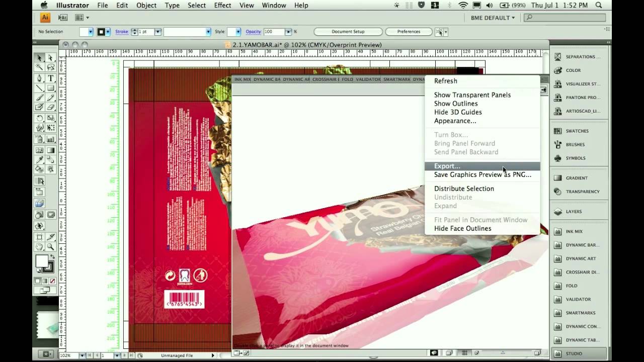The image size is (644, 362).
Task: Choose the Lasso tool
Action: tap(51, 67)
